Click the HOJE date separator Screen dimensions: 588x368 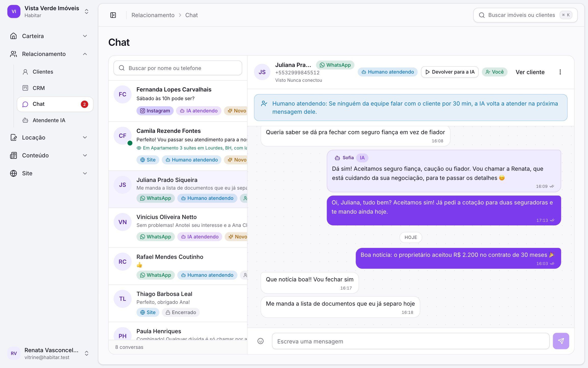click(x=411, y=237)
